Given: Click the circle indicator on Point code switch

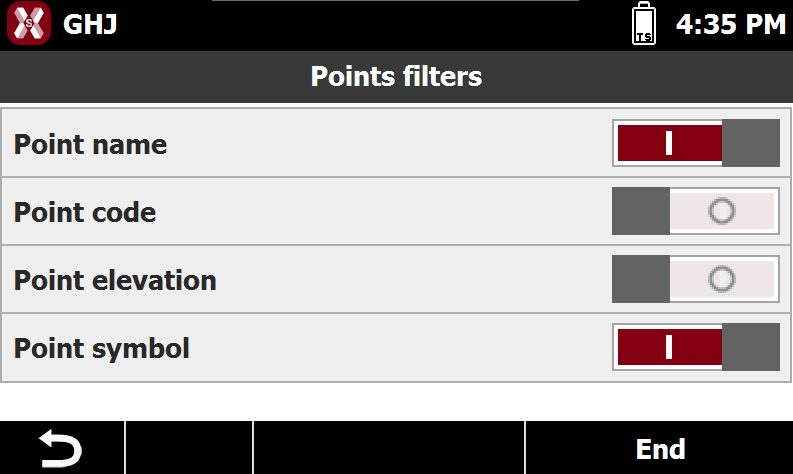Looking at the screenshot, I should [x=722, y=211].
